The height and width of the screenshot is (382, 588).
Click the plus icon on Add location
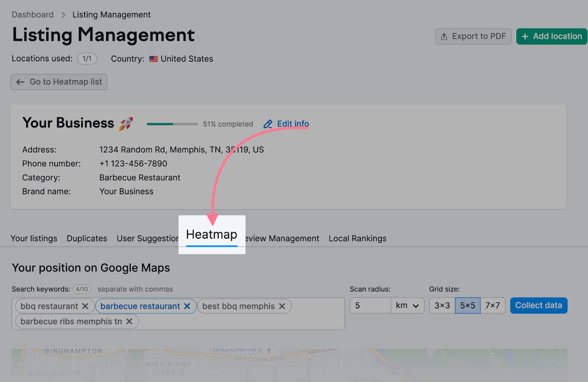(525, 37)
